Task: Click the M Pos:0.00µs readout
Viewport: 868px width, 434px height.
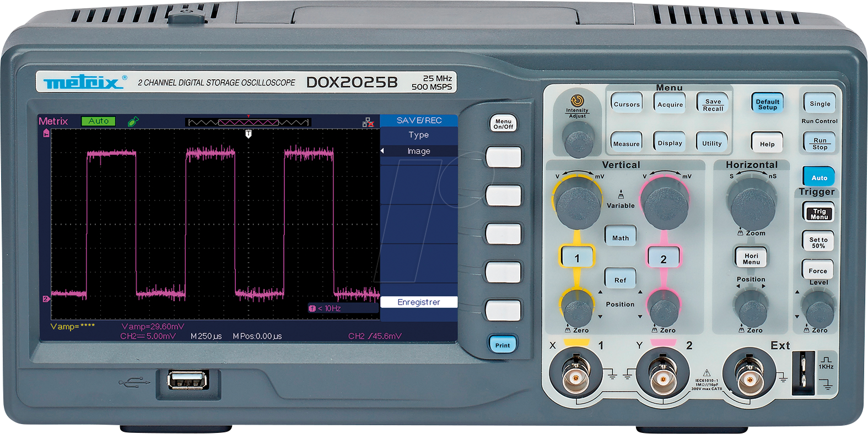Action: tap(257, 336)
